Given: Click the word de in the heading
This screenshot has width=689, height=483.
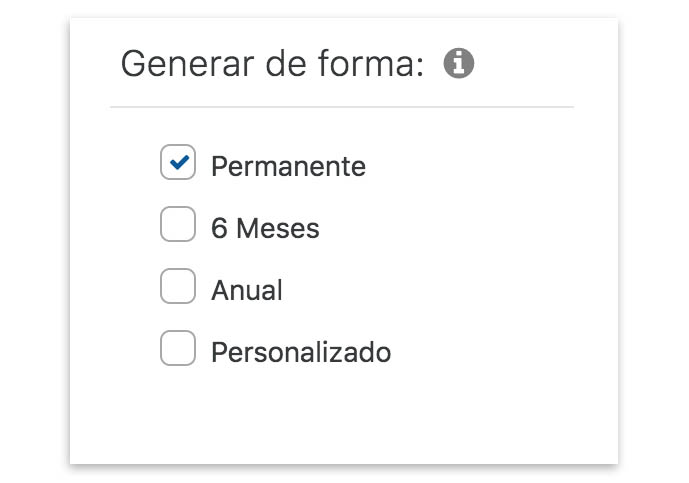Looking at the screenshot, I should tap(286, 64).
